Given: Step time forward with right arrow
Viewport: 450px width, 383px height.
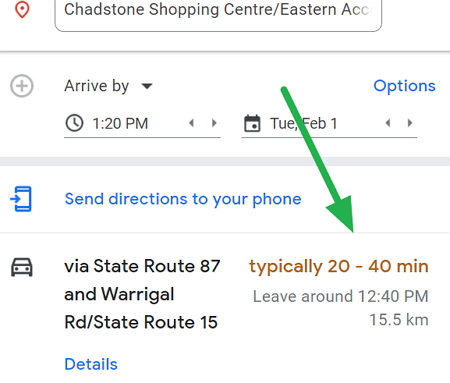Looking at the screenshot, I should (x=214, y=123).
